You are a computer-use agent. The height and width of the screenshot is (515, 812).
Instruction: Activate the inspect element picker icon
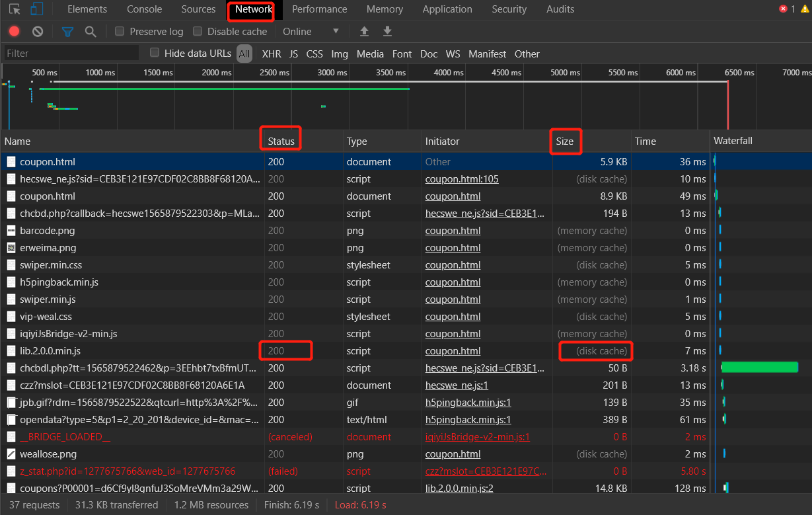pyautogui.click(x=15, y=9)
